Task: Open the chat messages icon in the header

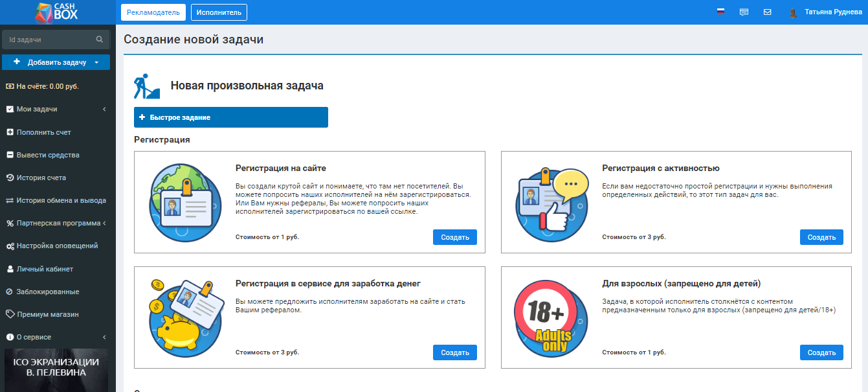Action: (x=744, y=12)
